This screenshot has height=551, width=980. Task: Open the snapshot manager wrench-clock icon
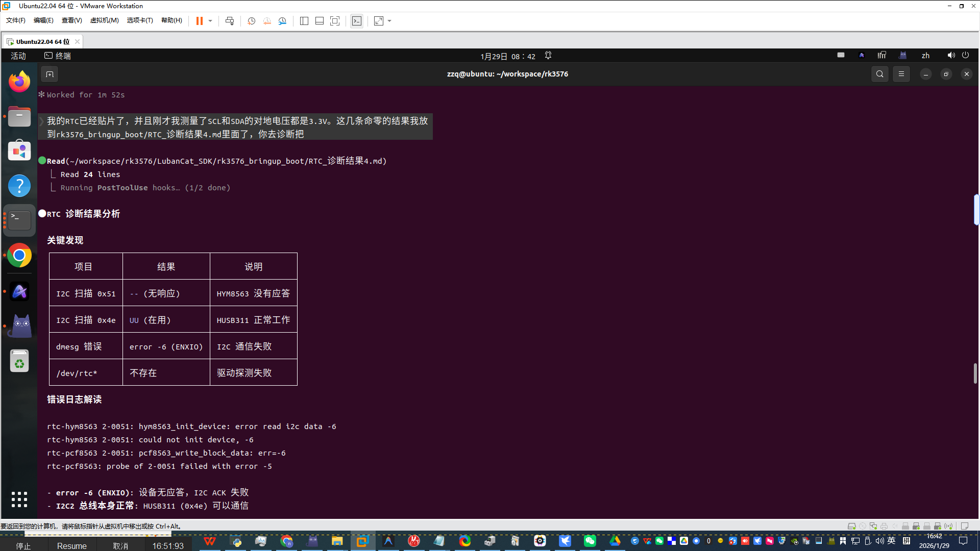click(282, 21)
